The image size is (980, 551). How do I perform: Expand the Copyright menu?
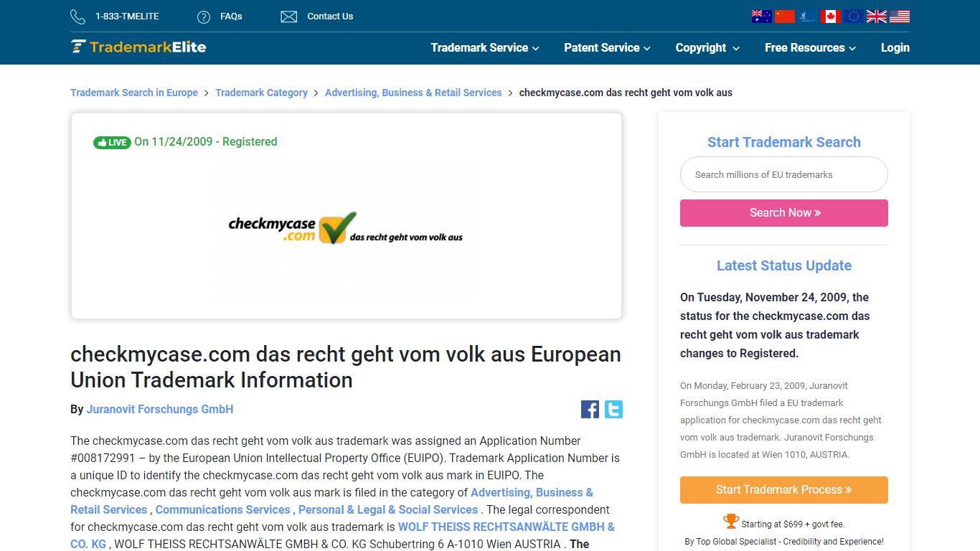click(707, 47)
